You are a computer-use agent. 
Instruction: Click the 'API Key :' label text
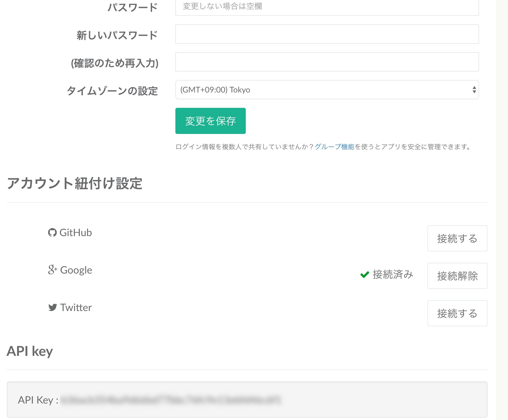click(38, 400)
